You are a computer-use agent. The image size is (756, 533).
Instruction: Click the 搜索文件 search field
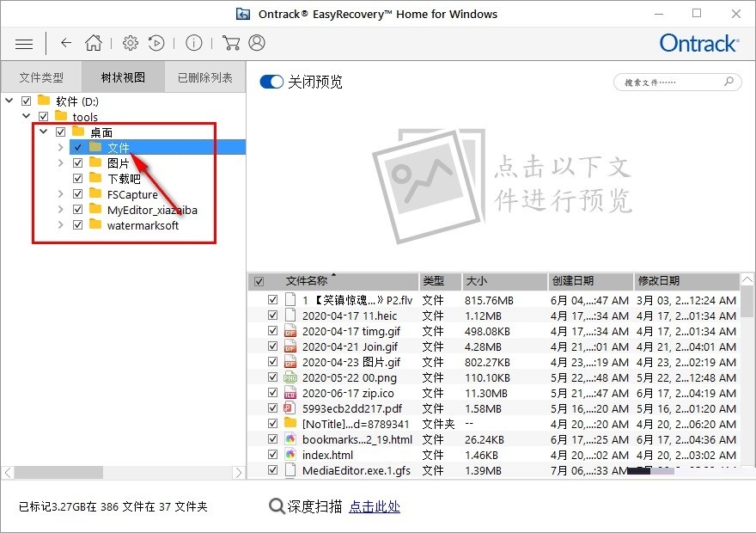pos(670,83)
